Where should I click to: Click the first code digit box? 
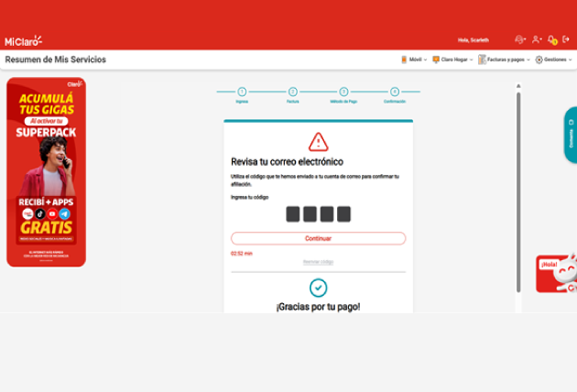click(293, 214)
